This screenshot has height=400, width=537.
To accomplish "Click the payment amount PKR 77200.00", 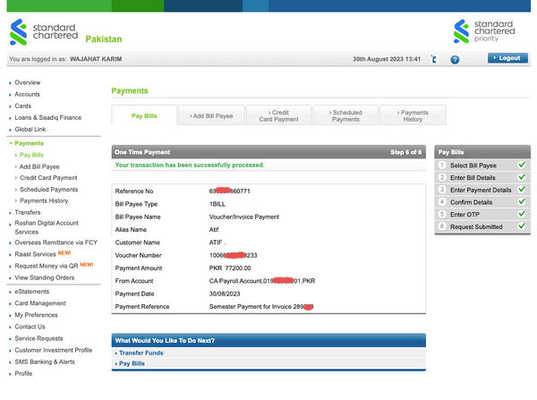I will [230, 268].
